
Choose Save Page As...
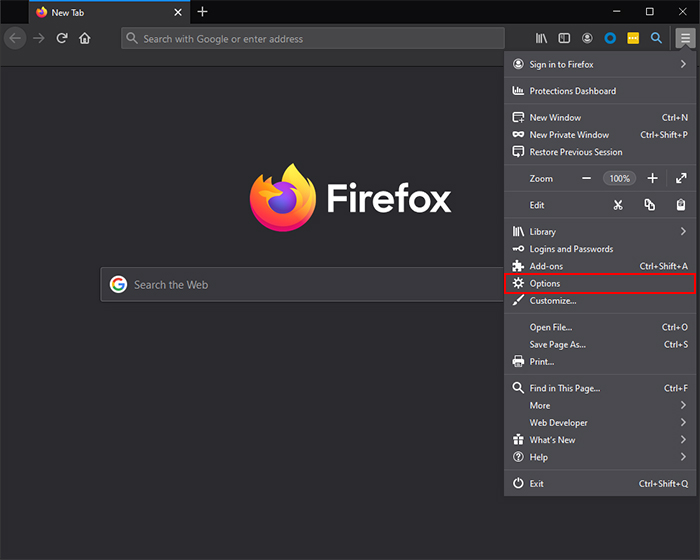pos(600,345)
